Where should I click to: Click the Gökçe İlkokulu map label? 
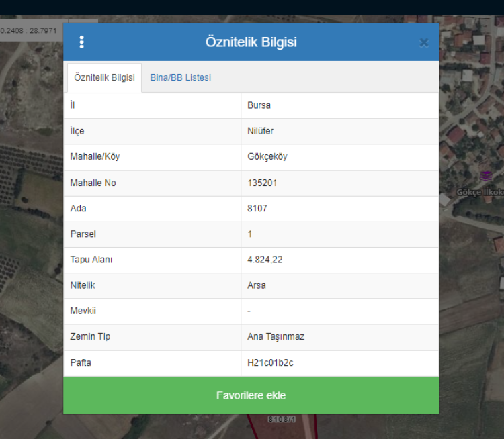coord(480,192)
